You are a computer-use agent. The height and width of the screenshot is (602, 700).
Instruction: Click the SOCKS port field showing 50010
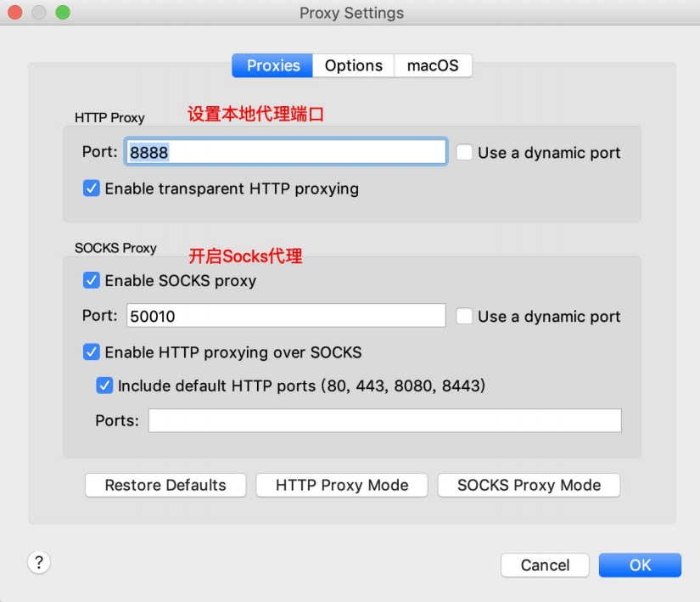(286, 316)
